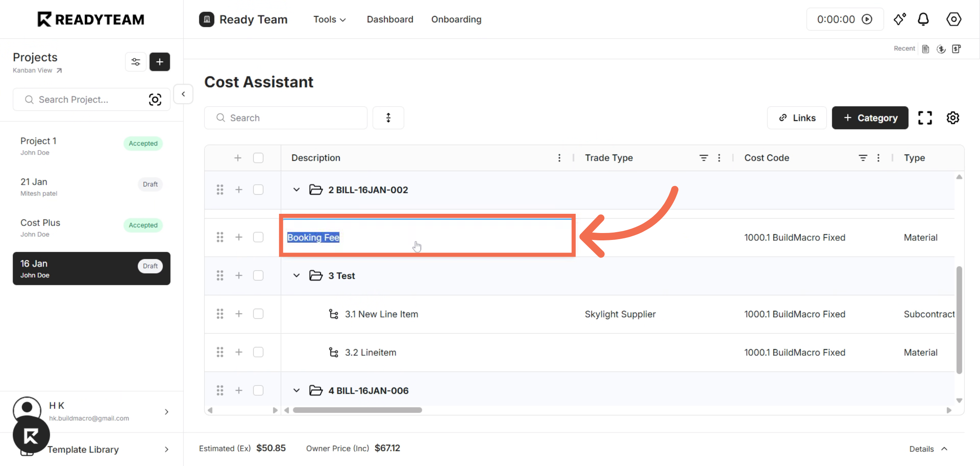The image size is (980, 466).
Task: Start the timer play button
Action: click(x=867, y=19)
